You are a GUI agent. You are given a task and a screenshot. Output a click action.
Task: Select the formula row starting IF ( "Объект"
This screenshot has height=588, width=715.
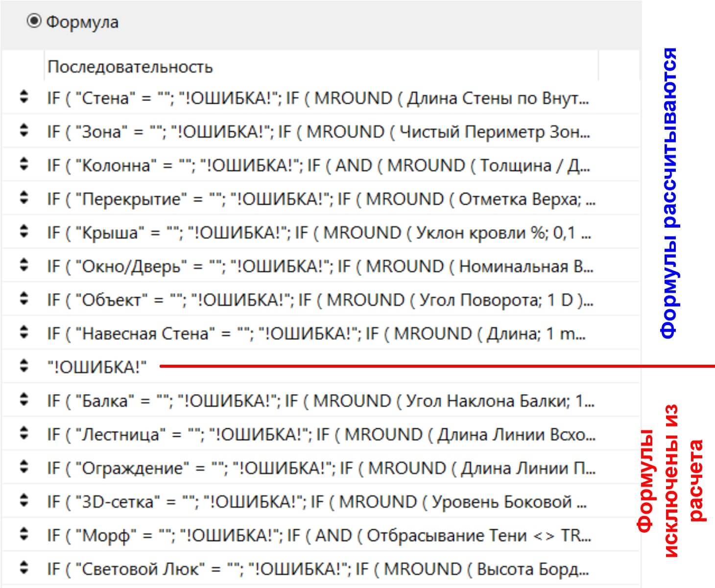pyautogui.click(x=321, y=299)
